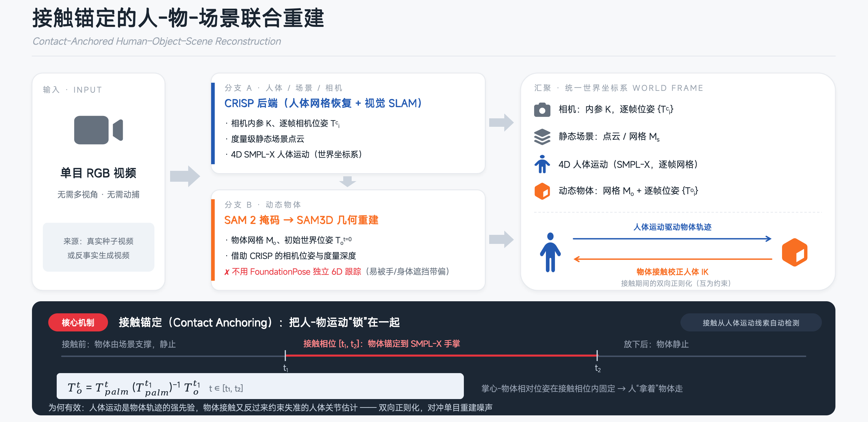Click the text 无需多视角 · 无需动捕
Viewport: 868px width, 422px height.
[98, 195]
